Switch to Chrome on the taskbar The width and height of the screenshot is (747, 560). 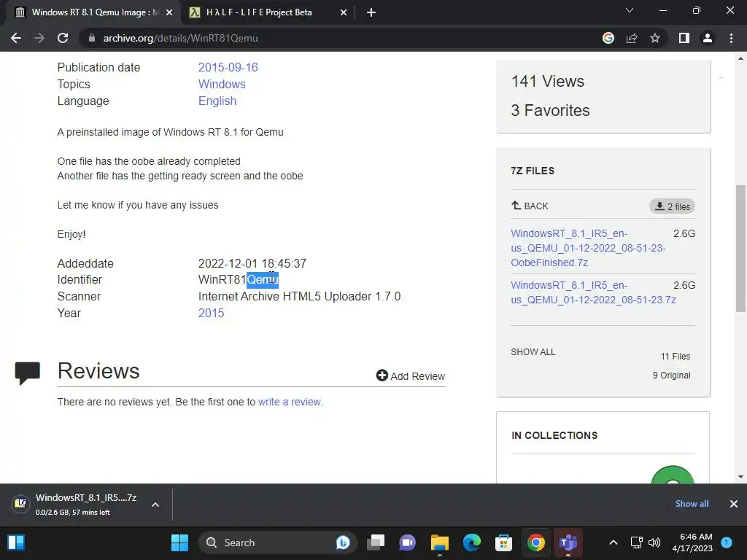[536, 542]
